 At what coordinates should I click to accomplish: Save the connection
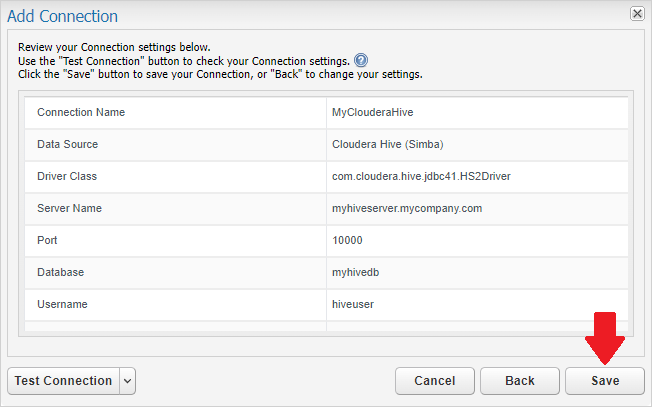click(x=605, y=381)
